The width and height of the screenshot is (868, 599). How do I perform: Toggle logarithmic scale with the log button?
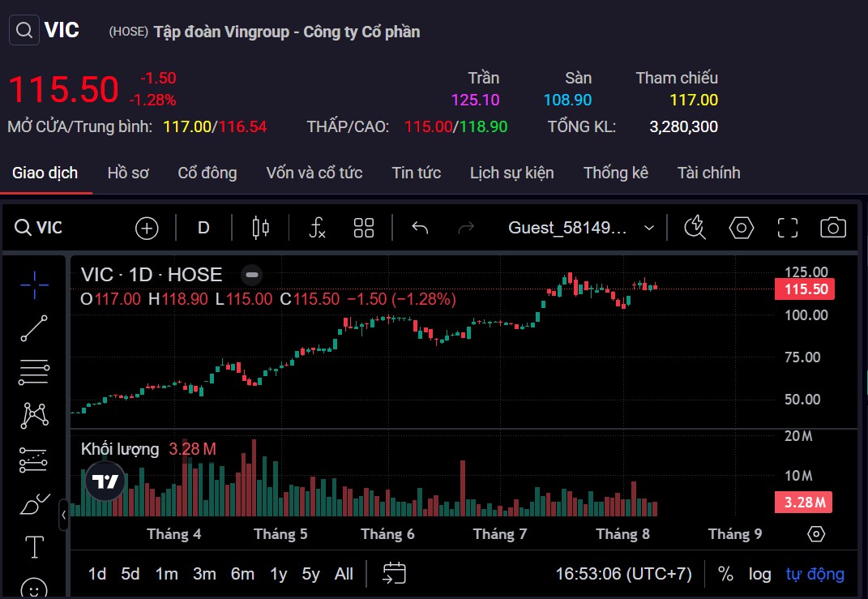click(x=759, y=573)
